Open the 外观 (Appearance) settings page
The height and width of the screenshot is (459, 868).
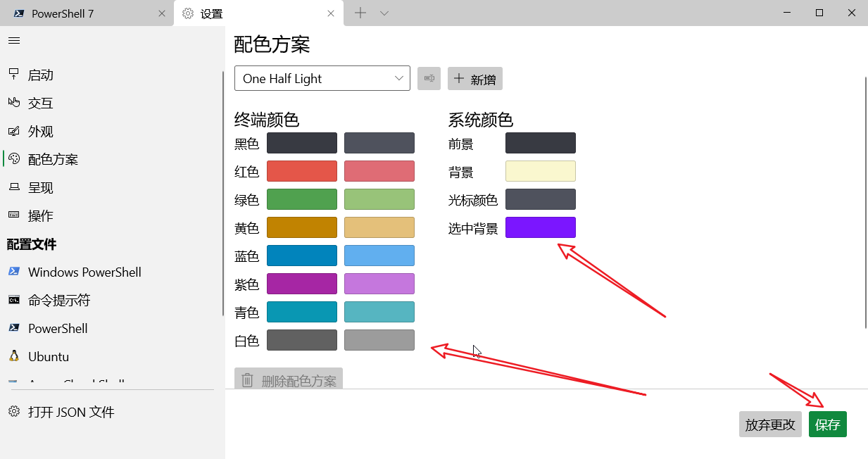(40, 130)
